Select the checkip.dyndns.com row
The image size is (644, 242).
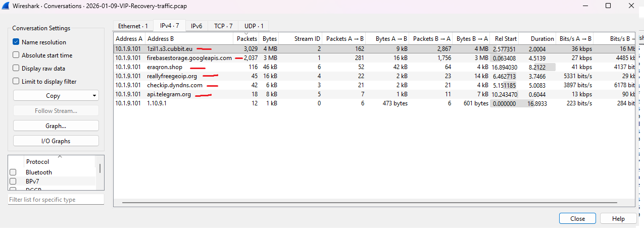[x=374, y=85]
